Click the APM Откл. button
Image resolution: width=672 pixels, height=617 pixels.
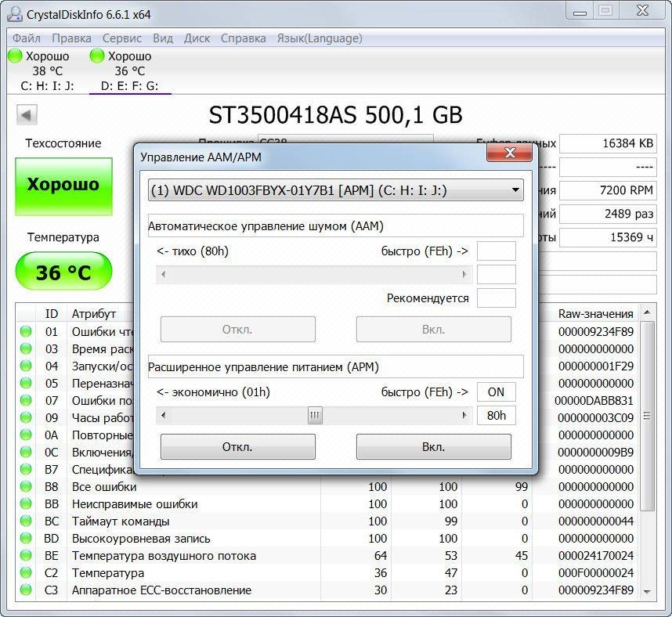point(238,447)
